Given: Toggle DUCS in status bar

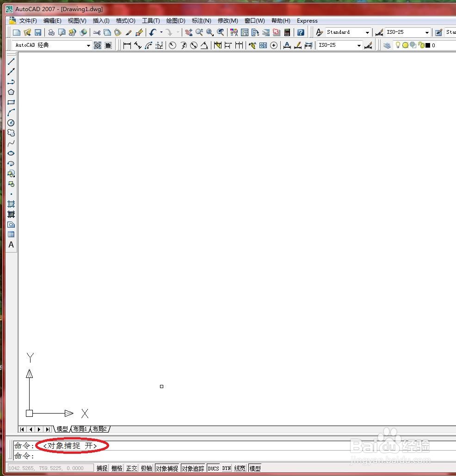Looking at the screenshot, I should pyautogui.click(x=213, y=468).
